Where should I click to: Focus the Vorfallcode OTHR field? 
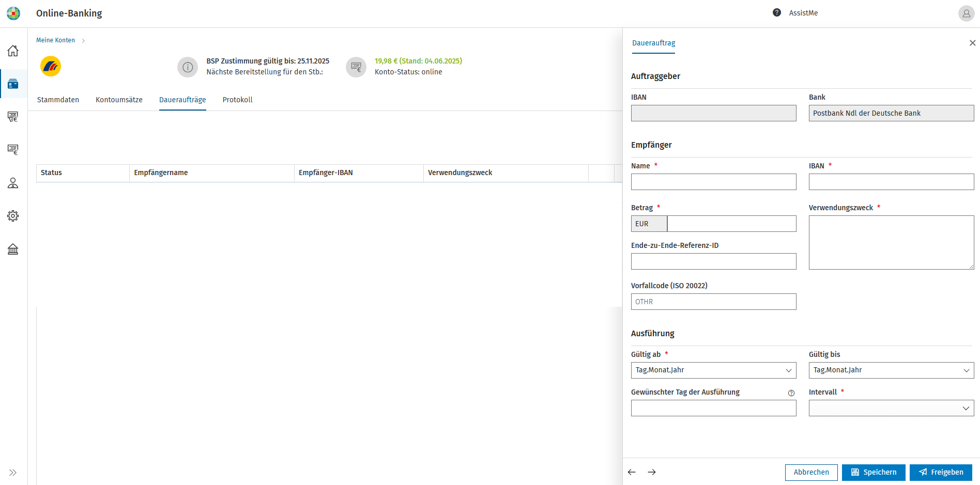tap(714, 302)
